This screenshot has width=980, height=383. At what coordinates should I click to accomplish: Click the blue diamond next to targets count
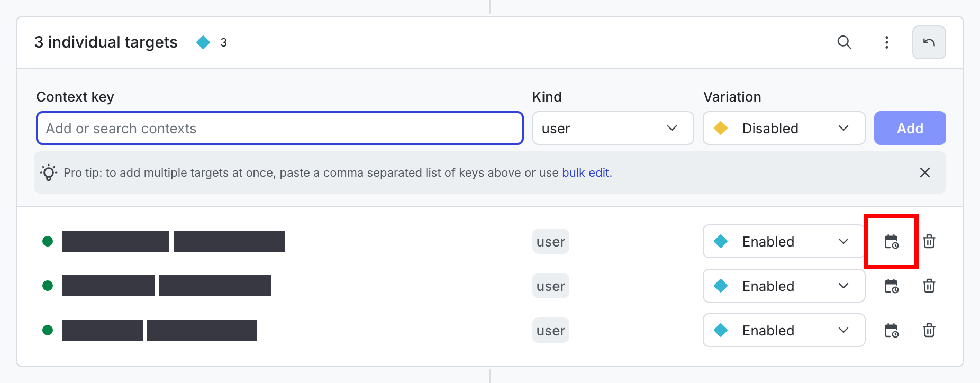coord(203,42)
